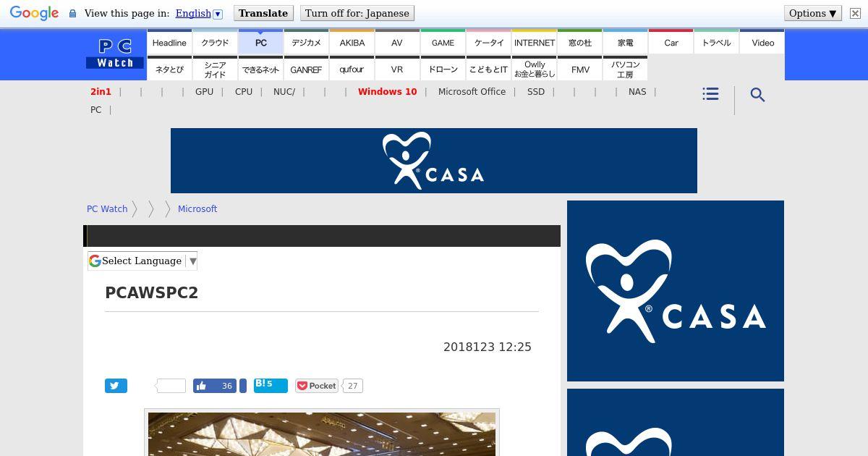Viewport: 868px width, 456px height.
Task: Expand the Select Language widget
Action: point(142,261)
